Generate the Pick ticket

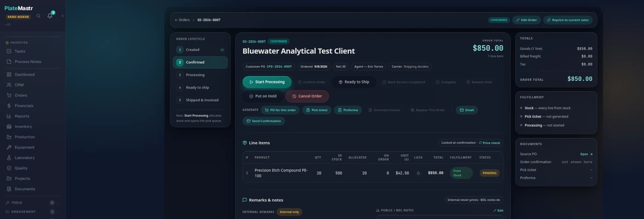[317, 110]
